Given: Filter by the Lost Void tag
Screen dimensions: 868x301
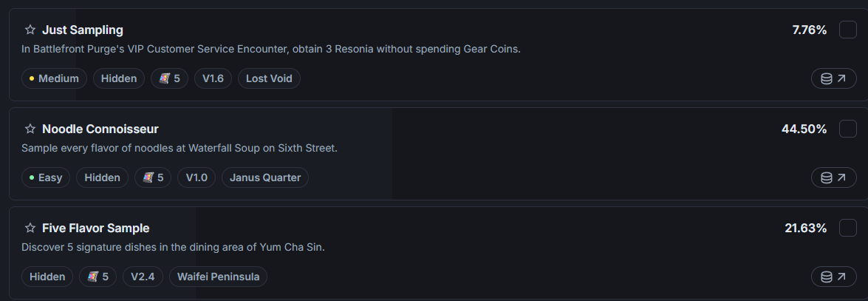Looking at the screenshot, I should 269,78.
